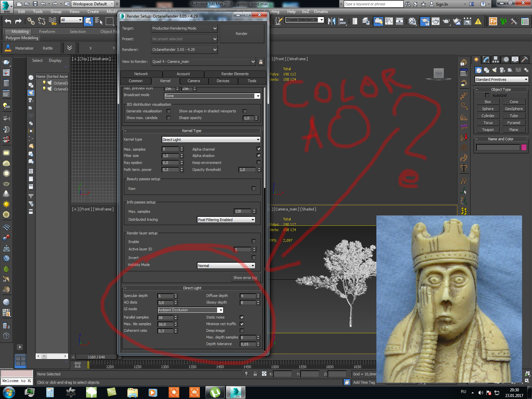Image resolution: width=532 pixels, height=399 pixels.
Task: Click the Mirror tool icon
Action: pos(332,21)
